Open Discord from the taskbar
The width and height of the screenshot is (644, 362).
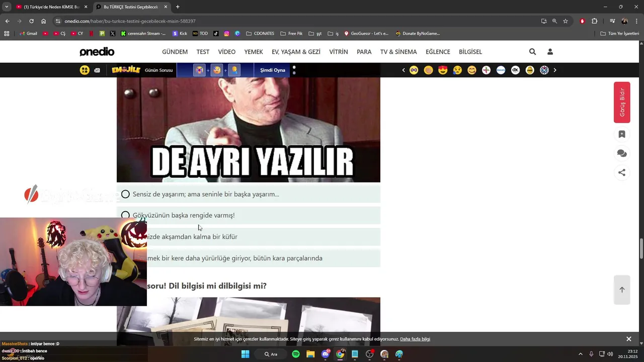[x=326, y=354]
